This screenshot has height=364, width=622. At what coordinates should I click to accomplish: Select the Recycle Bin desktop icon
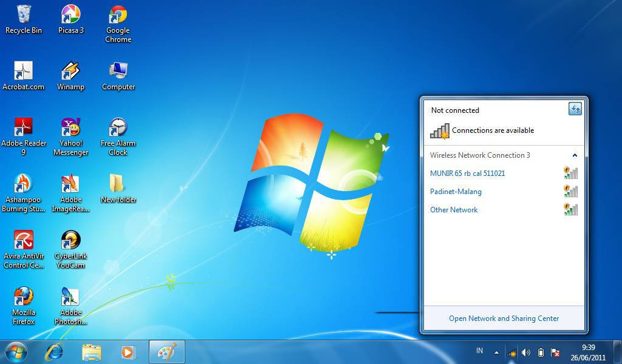point(24,20)
